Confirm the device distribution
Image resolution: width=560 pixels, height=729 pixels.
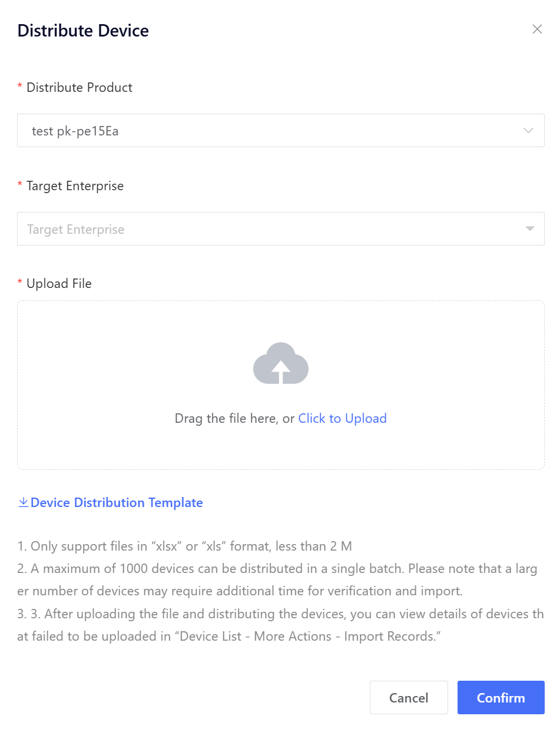click(501, 698)
